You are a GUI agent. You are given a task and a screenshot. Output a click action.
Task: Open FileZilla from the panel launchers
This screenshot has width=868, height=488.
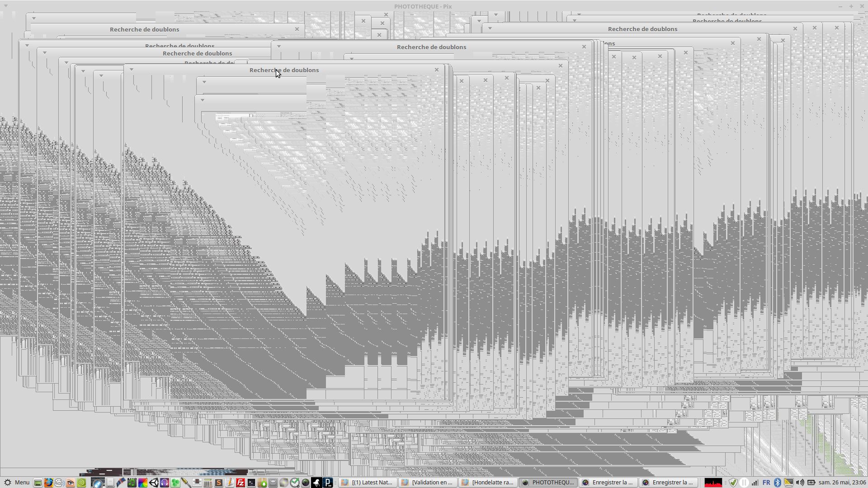tap(241, 483)
